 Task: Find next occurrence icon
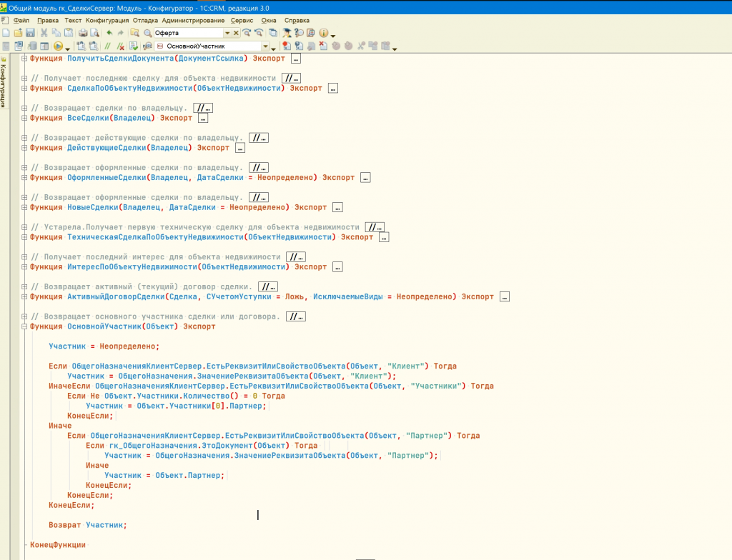247,33
